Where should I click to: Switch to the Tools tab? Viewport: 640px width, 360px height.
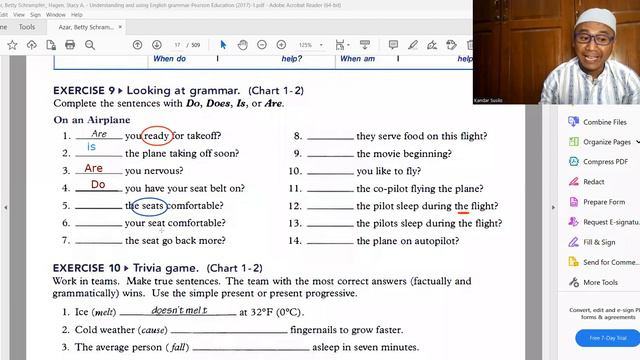(x=27, y=27)
